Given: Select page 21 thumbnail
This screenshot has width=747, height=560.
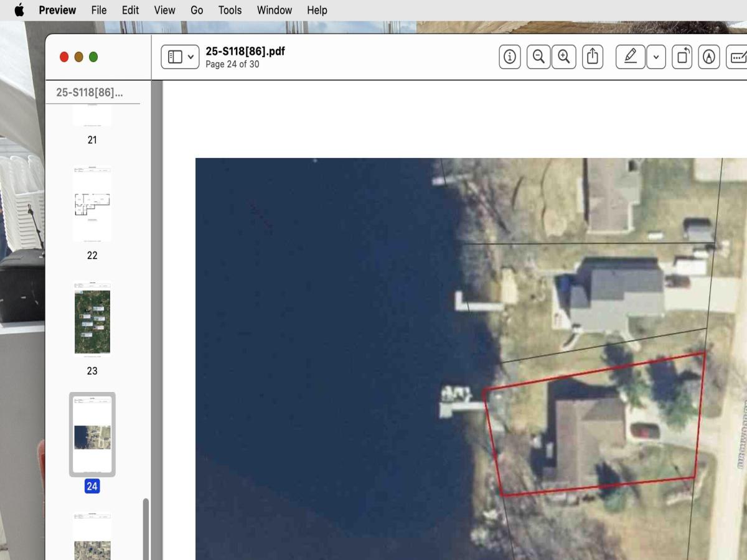Looking at the screenshot, I should (x=92, y=115).
